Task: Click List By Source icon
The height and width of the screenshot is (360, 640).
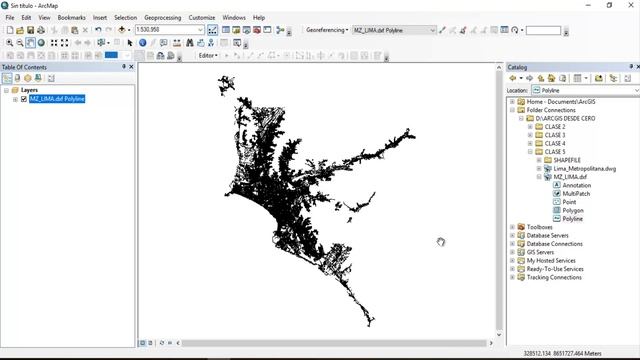Action: (18, 78)
